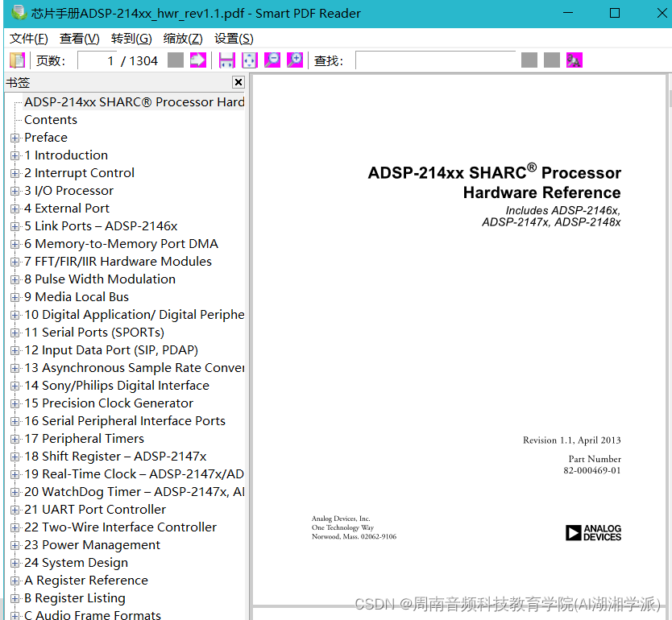Screen dimensions: 672x620
Task: Open A Register Reference bookmark
Action: 86,581
